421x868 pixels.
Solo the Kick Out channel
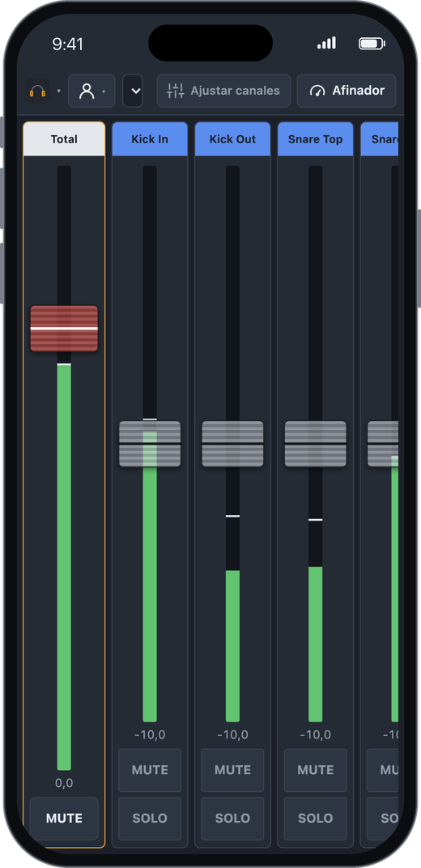[x=232, y=818]
